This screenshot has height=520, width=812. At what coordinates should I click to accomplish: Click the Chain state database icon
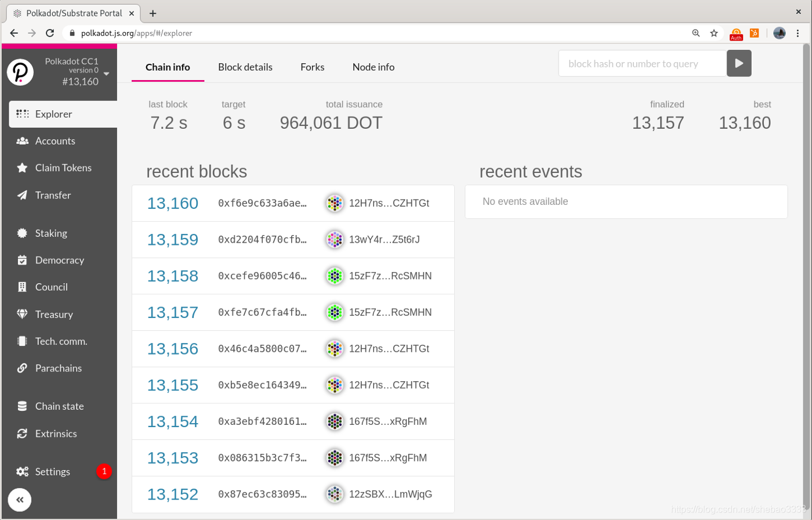[22, 406]
